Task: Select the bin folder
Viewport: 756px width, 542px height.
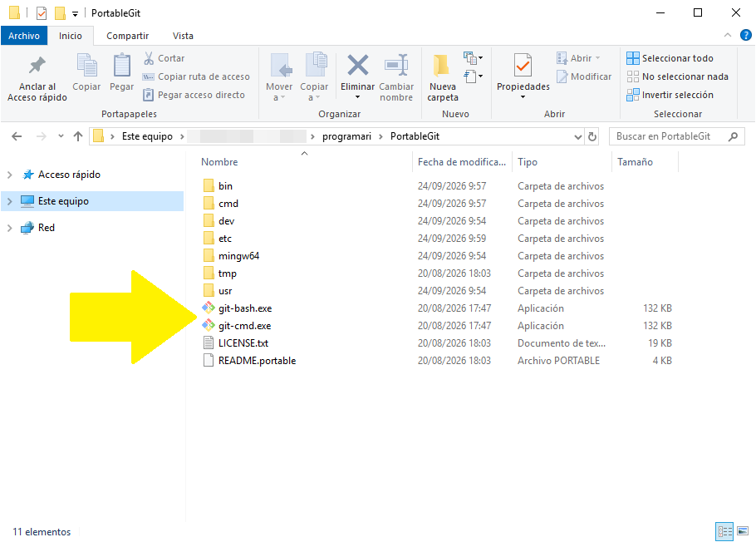Action: (225, 186)
